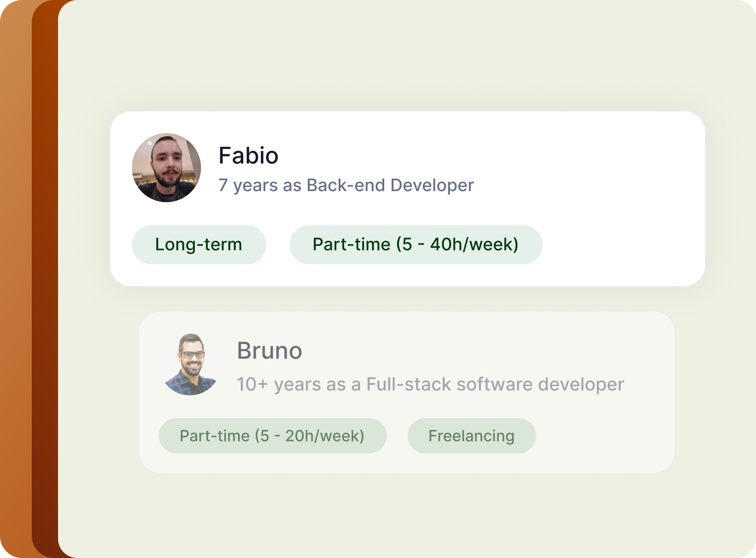The width and height of the screenshot is (756, 558).
Task: Click the beige area below Bruno's card
Action: 405,516
